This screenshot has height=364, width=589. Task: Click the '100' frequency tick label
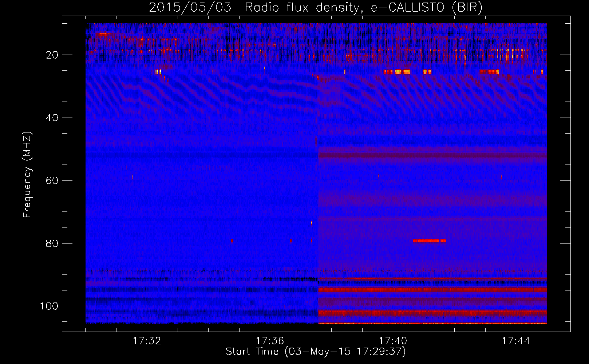pos(49,306)
